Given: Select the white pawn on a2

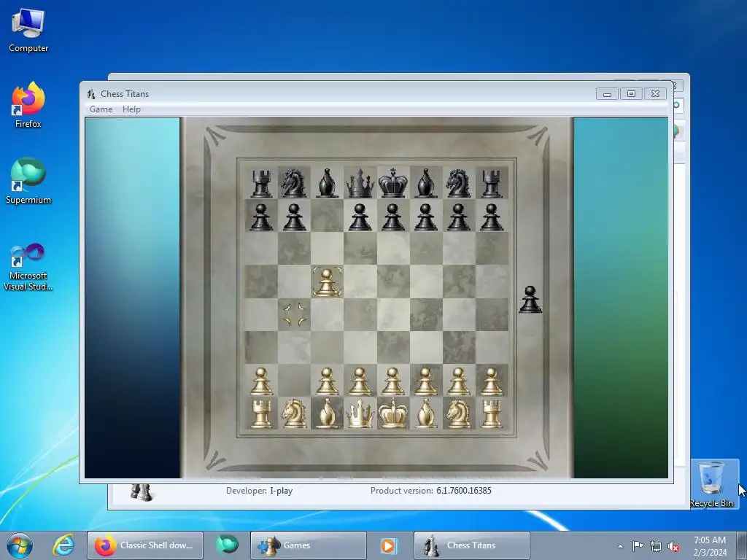Looking at the screenshot, I should [x=261, y=381].
